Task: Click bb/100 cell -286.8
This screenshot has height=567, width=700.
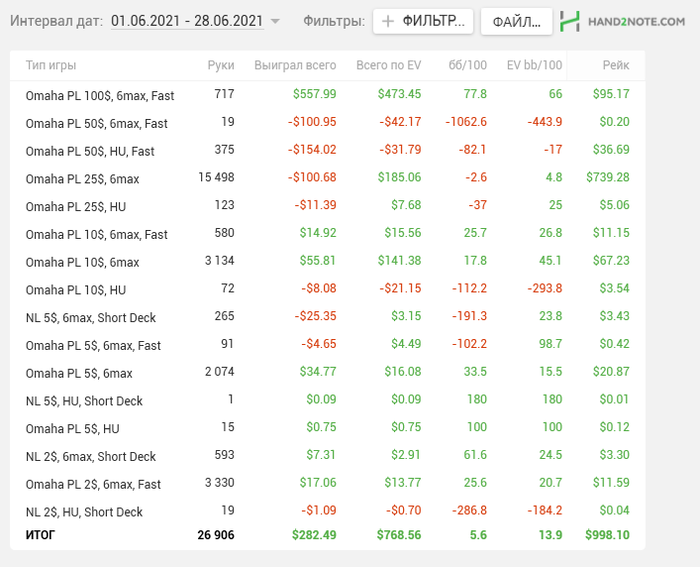Action: pyautogui.click(x=469, y=510)
